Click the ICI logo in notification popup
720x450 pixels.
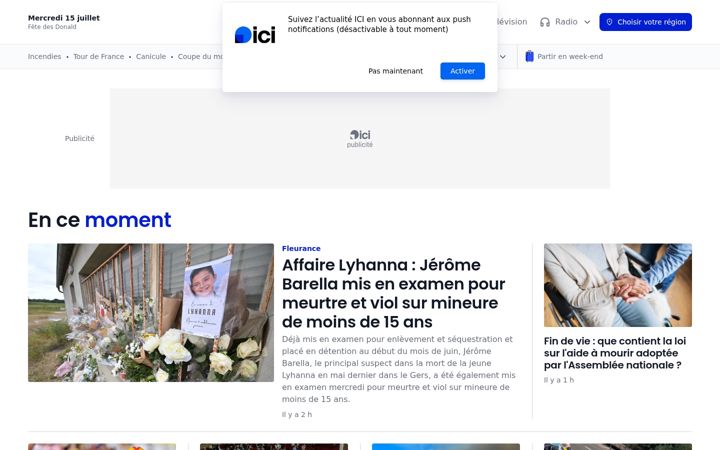pos(255,35)
